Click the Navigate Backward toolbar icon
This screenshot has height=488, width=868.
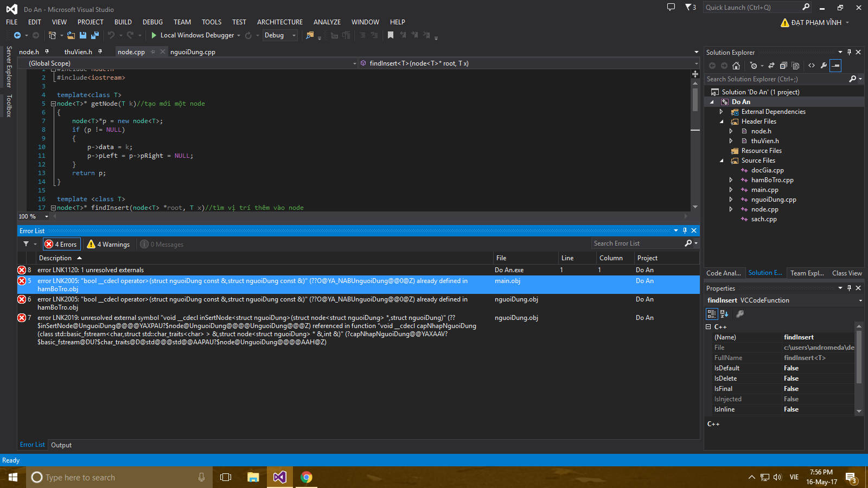click(x=17, y=35)
